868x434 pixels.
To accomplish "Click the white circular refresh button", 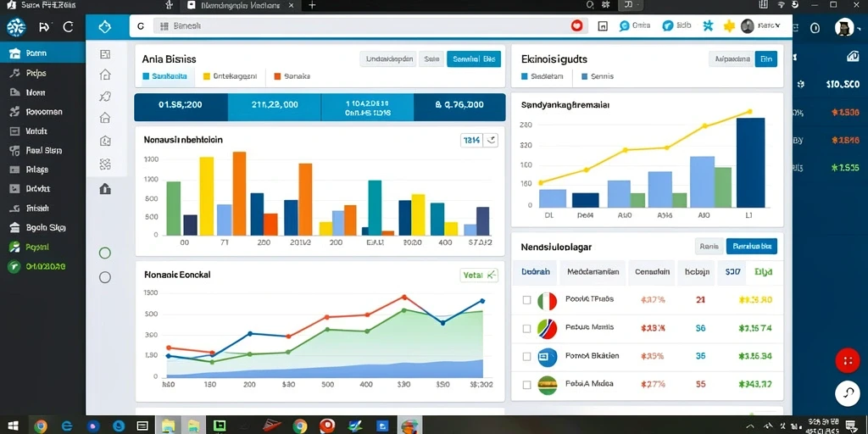I will point(847,393).
